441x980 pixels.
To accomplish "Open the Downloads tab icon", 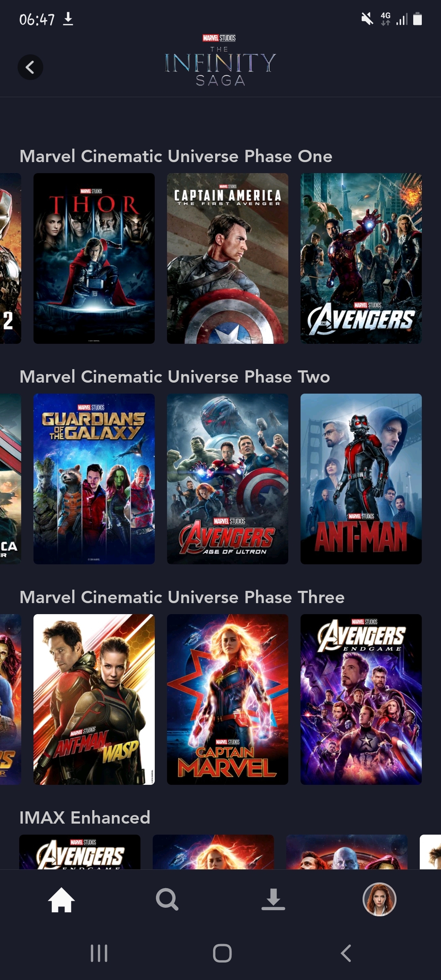I will point(273,899).
